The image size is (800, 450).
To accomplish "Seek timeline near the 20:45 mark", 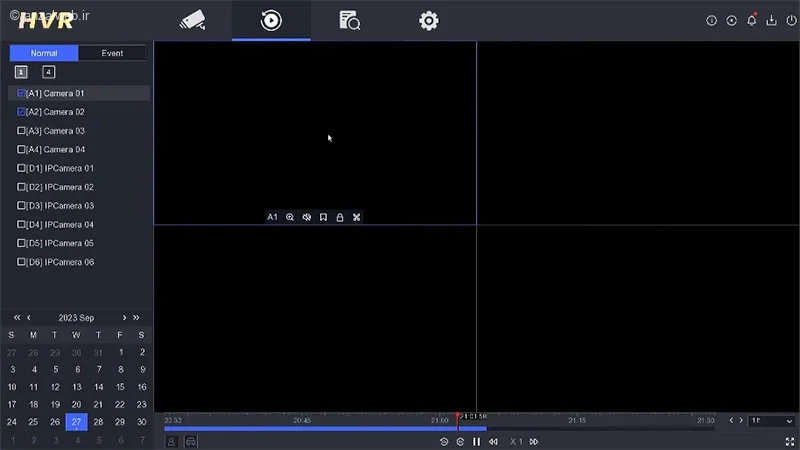I will [x=302, y=421].
